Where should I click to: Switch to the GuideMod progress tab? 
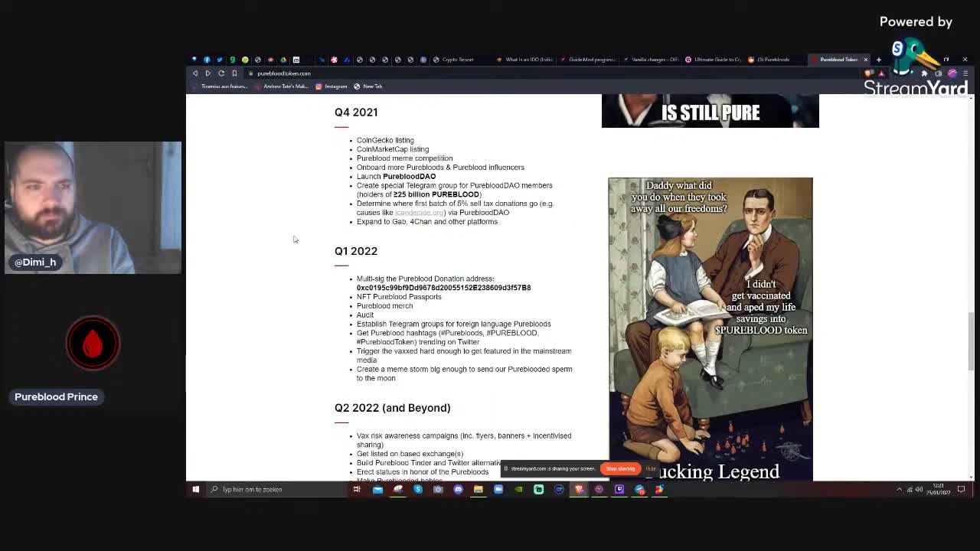click(x=588, y=60)
